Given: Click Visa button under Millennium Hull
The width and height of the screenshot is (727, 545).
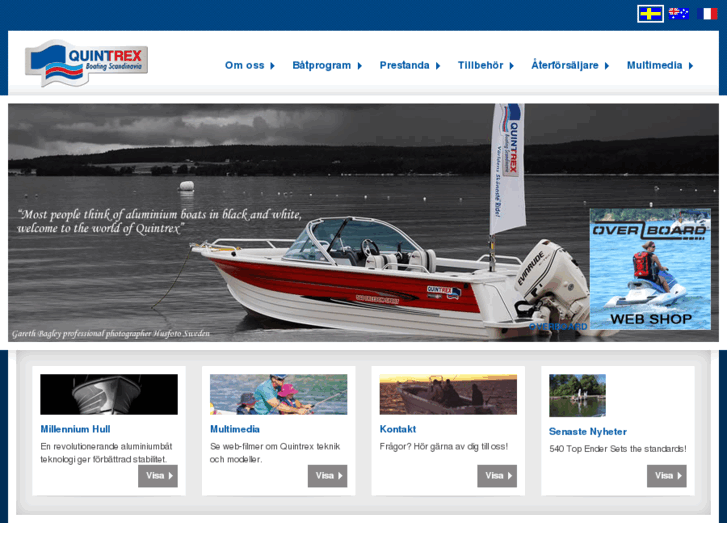Looking at the screenshot, I should (x=158, y=476).
